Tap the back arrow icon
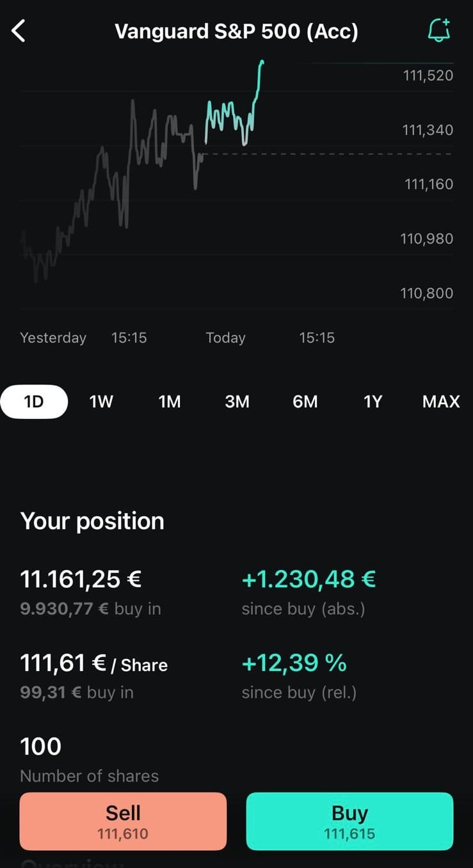The height and width of the screenshot is (868, 473). pyautogui.click(x=19, y=31)
